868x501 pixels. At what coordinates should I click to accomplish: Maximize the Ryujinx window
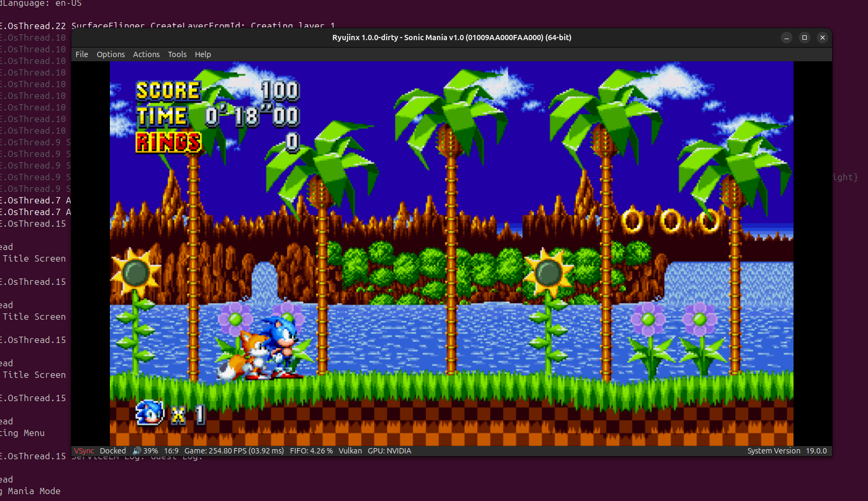tap(805, 38)
